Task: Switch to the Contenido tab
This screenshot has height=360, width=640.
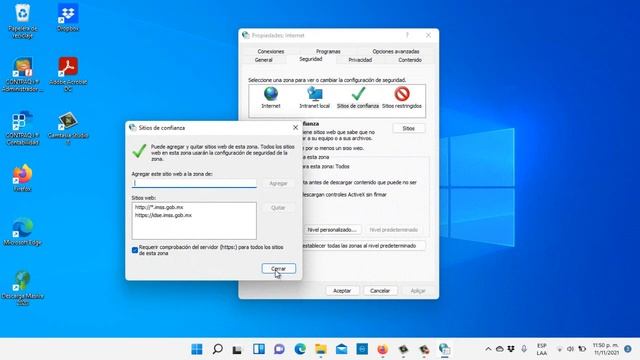Action: [x=410, y=60]
